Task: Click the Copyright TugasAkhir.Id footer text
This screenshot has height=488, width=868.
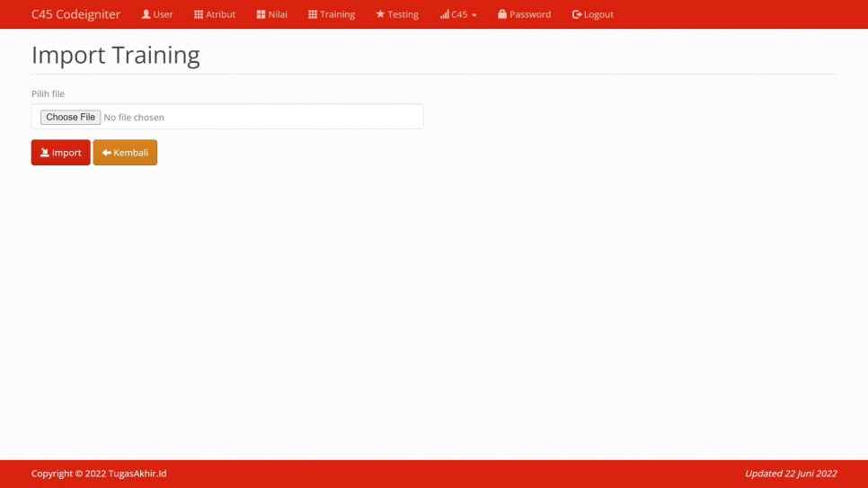Action: [x=99, y=474]
